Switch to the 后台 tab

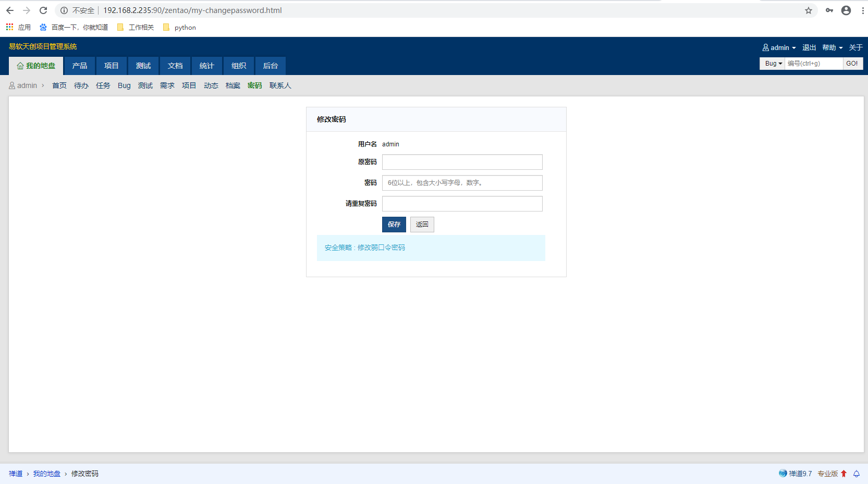coord(271,66)
